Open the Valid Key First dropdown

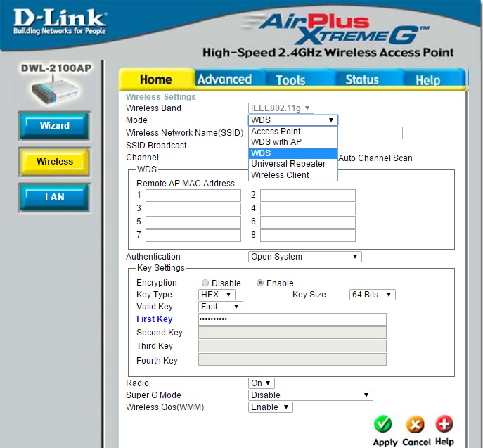(221, 307)
